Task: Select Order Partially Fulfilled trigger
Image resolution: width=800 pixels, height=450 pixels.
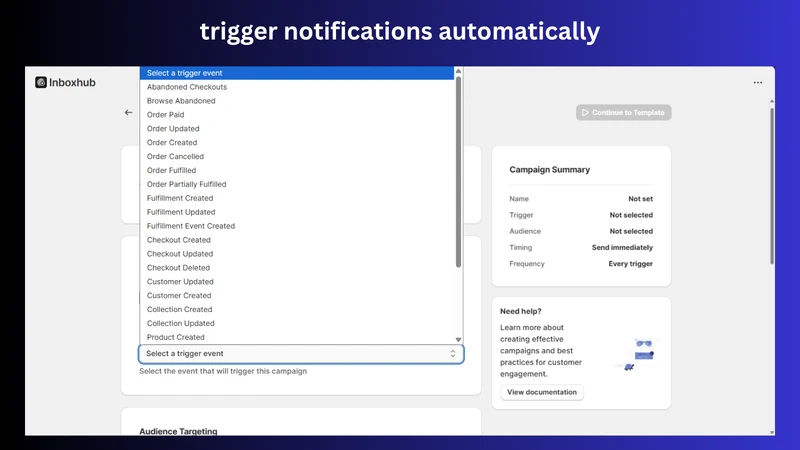Action: pyautogui.click(x=297, y=184)
